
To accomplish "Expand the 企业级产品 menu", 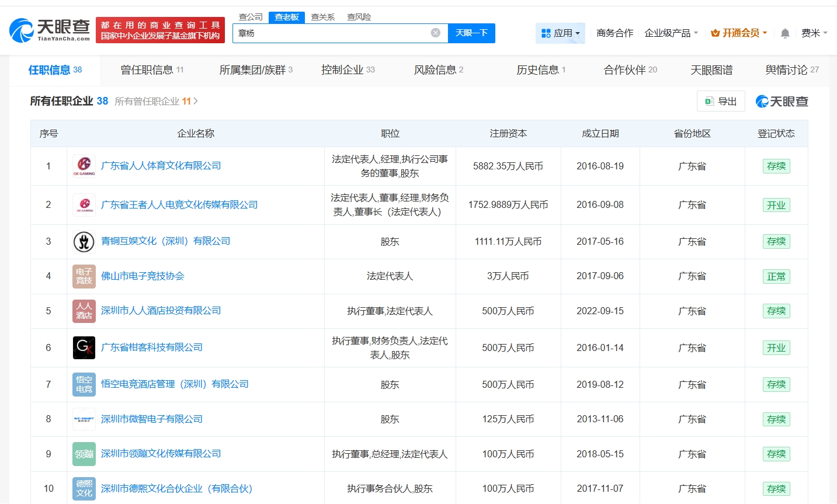I will coord(671,33).
